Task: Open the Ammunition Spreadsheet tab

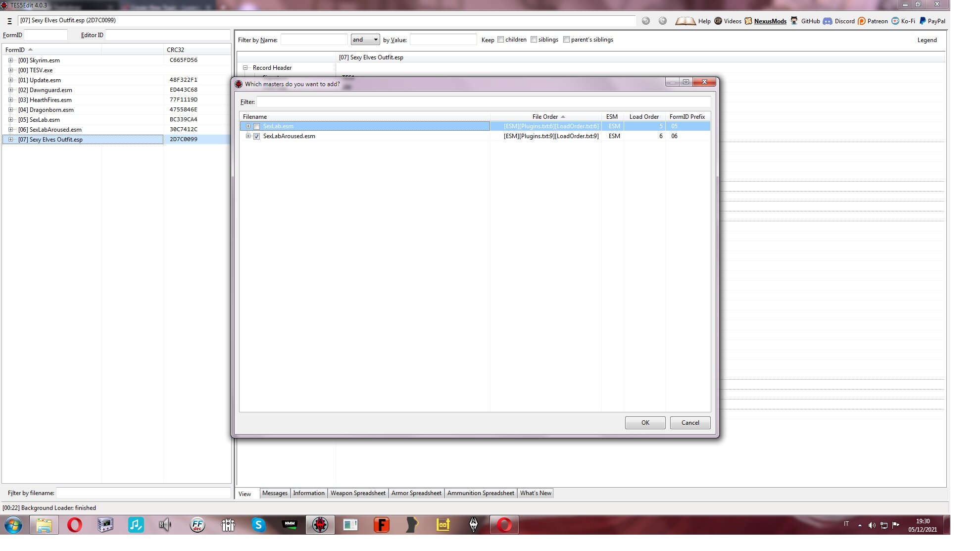Action: [481, 493]
